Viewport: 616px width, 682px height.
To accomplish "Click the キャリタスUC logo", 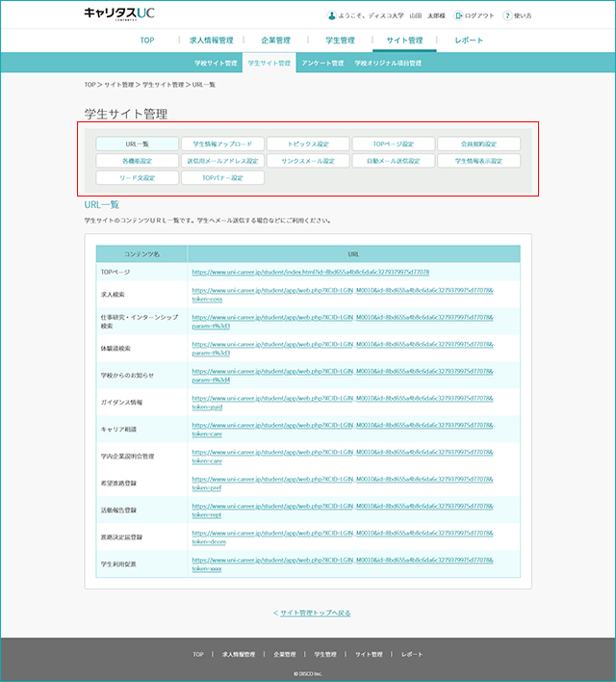I will [119, 13].
